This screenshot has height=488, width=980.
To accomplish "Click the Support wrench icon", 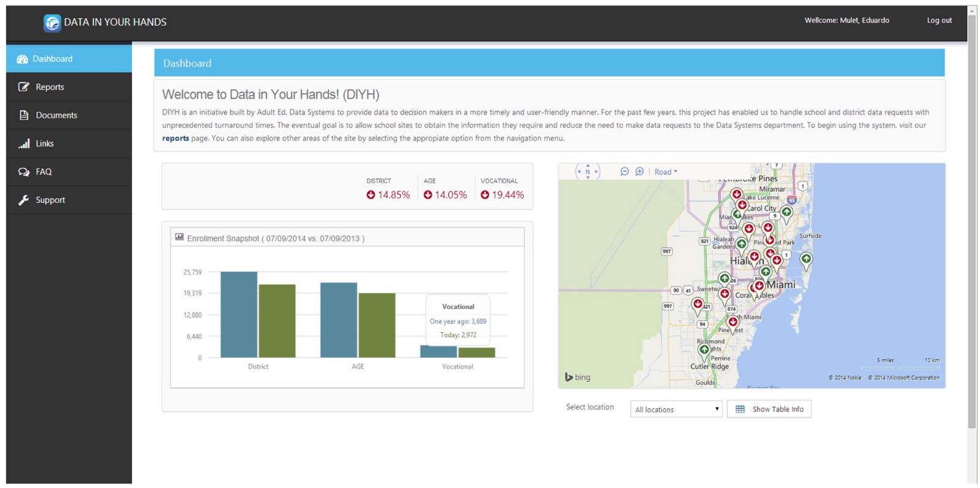I will pos(24,200).
